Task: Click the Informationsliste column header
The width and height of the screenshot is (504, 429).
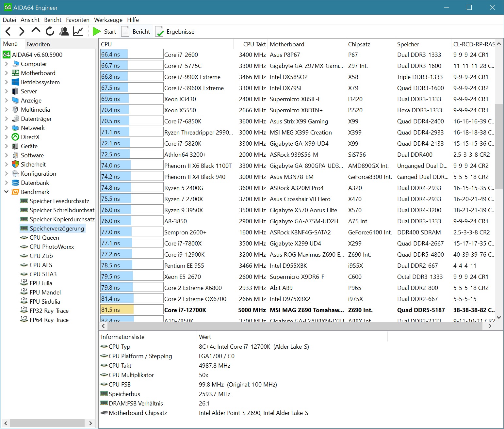Action: click(x=148, y=337)
